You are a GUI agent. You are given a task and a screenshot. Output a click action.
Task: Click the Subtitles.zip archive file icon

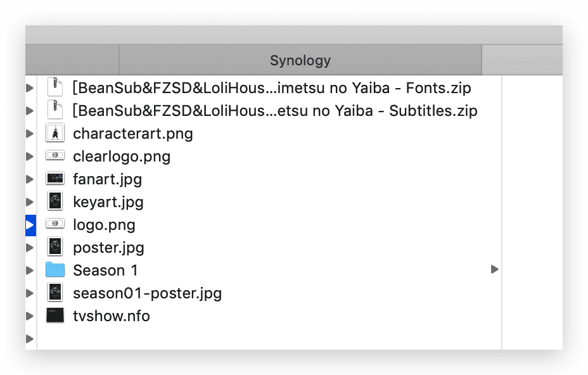(x=55, y=110)
